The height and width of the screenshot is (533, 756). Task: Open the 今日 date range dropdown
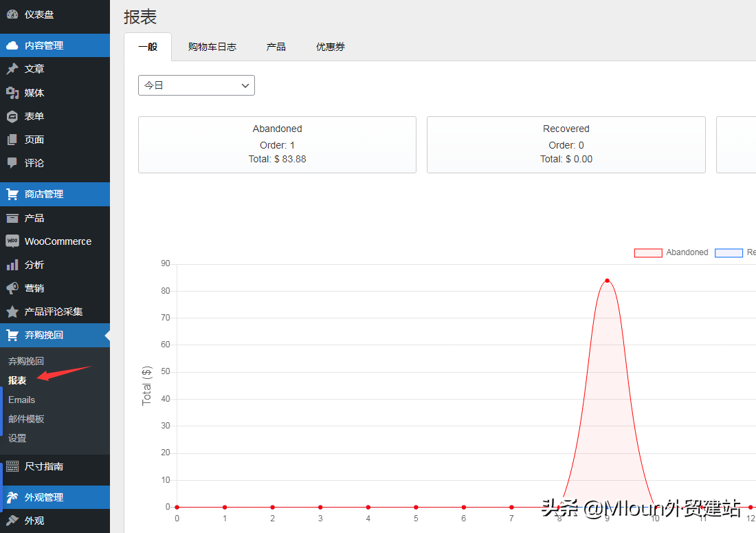pos(197,85)
